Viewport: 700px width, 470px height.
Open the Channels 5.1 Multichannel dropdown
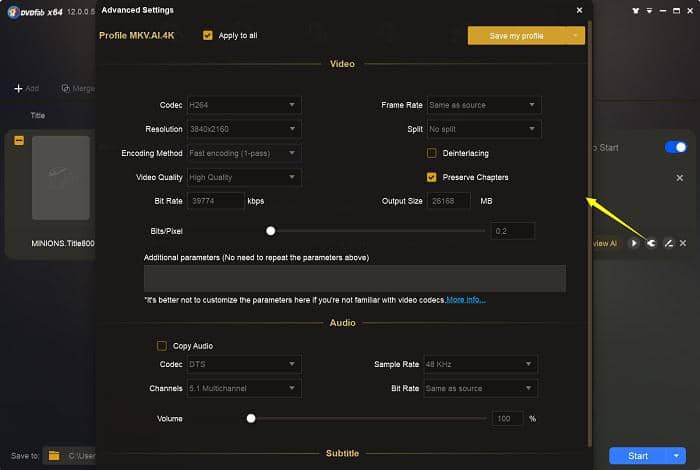tap(244, 388)
